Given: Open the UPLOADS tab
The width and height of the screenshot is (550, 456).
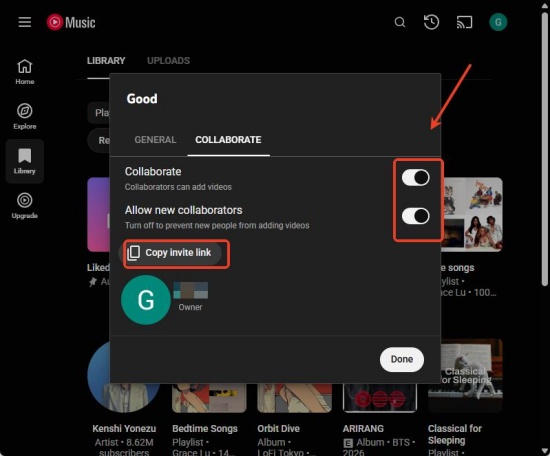Looking at the screenshot, I should (168, 61).
